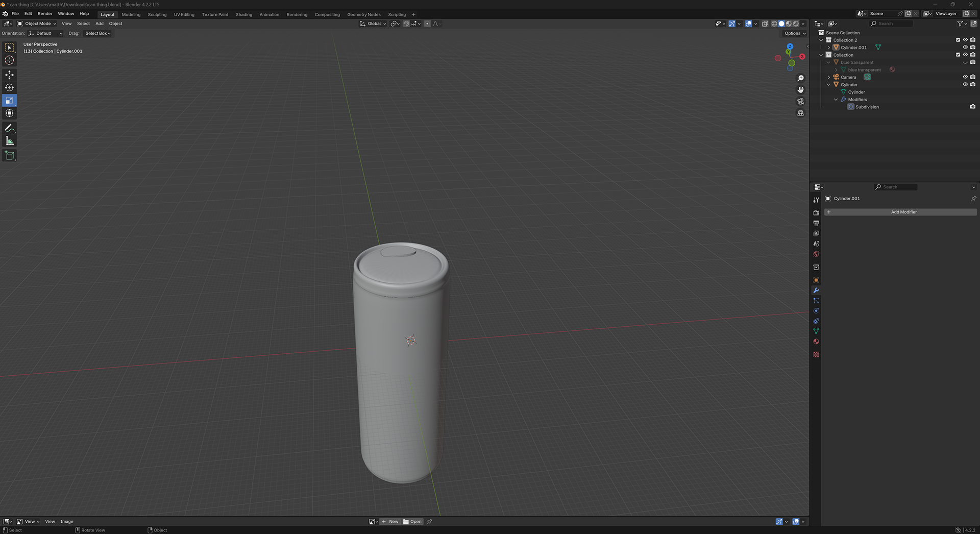Click the Z axis on navigation gizmo
This screenshot has height=534, width=980.
(790, 46)
